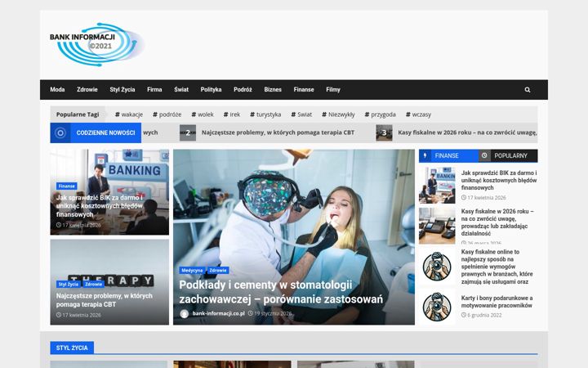Viewport: 588px width, 368px height.
Task: Switch to the Finanse sidebar tab
Action: click(448, 155)
